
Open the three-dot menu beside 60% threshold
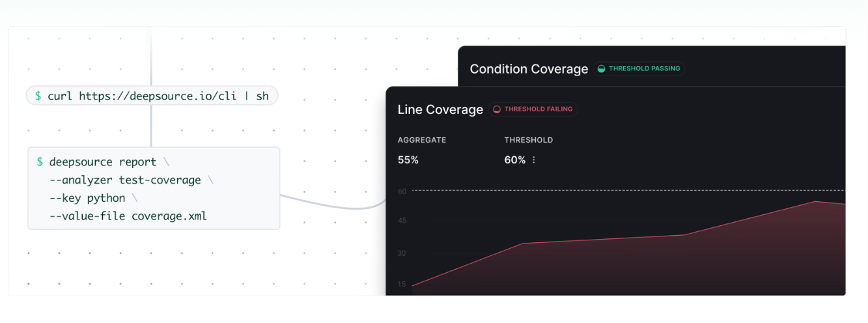point(534,160)
